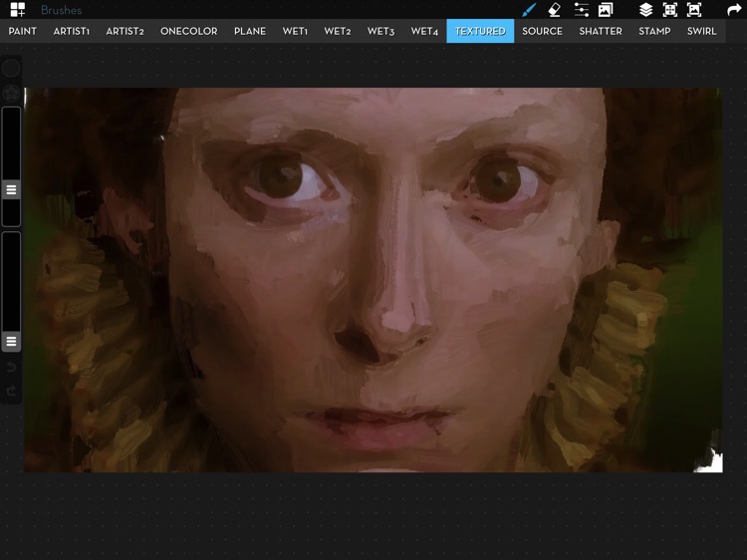Select the WET3 brush tab

380,31
